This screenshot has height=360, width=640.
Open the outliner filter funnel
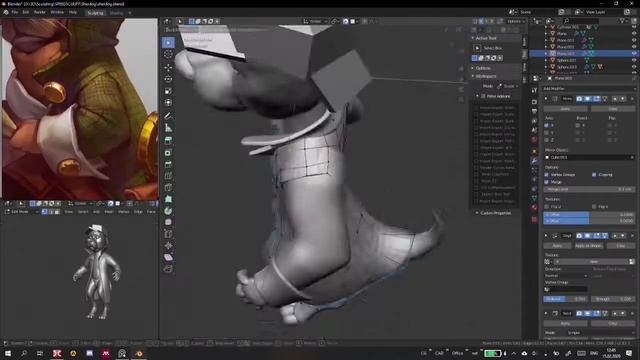623,20
